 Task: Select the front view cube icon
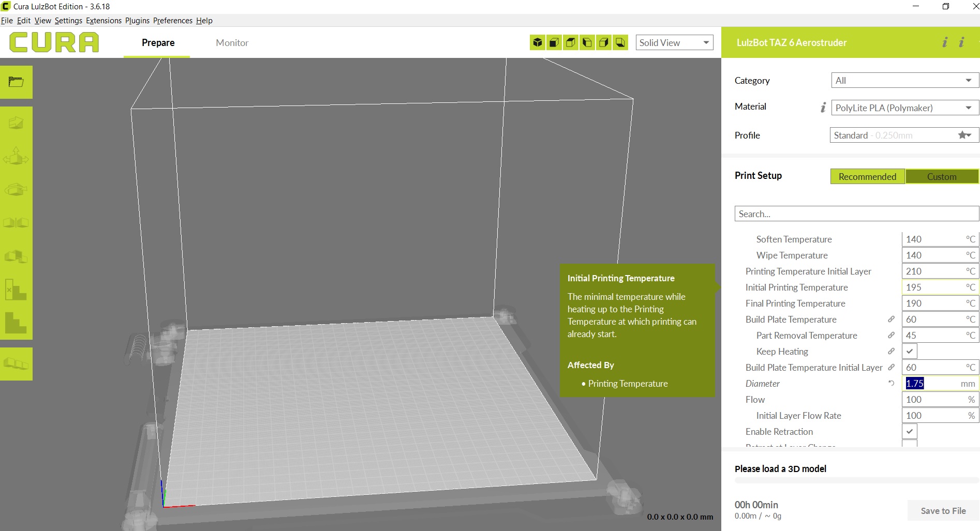(x=554, y=42)
